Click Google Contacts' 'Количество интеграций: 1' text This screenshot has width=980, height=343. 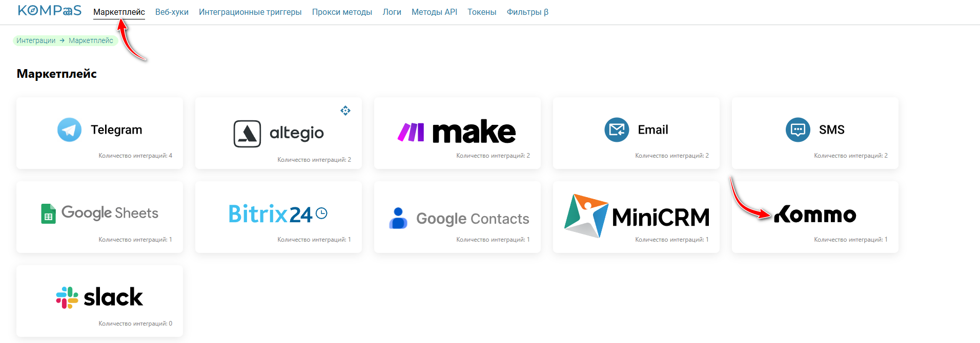pos(493,240)
